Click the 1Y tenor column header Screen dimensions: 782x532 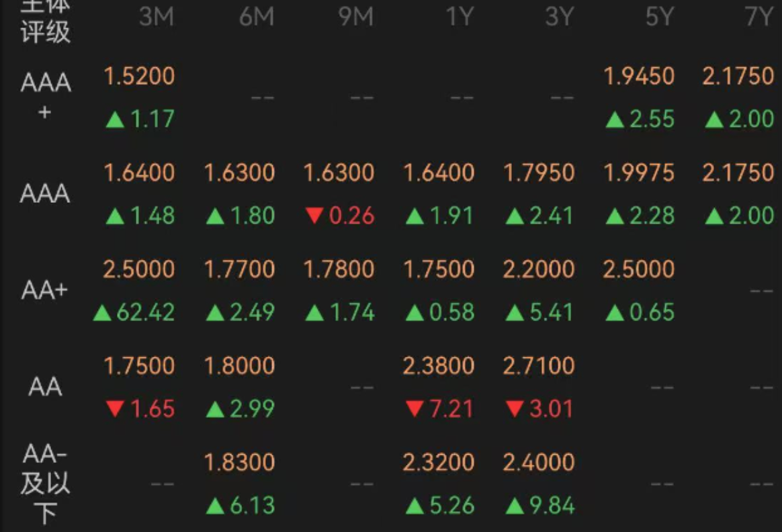coord(459,17)
